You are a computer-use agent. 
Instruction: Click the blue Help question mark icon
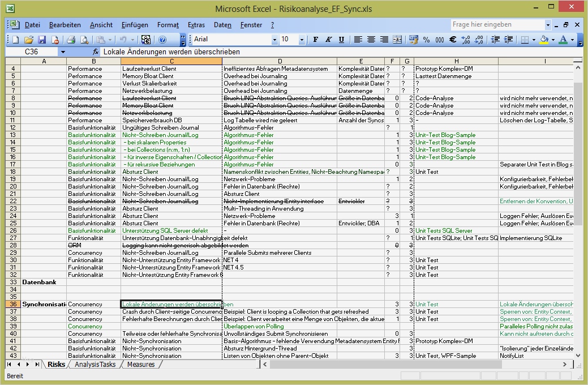tap(162, 40)
